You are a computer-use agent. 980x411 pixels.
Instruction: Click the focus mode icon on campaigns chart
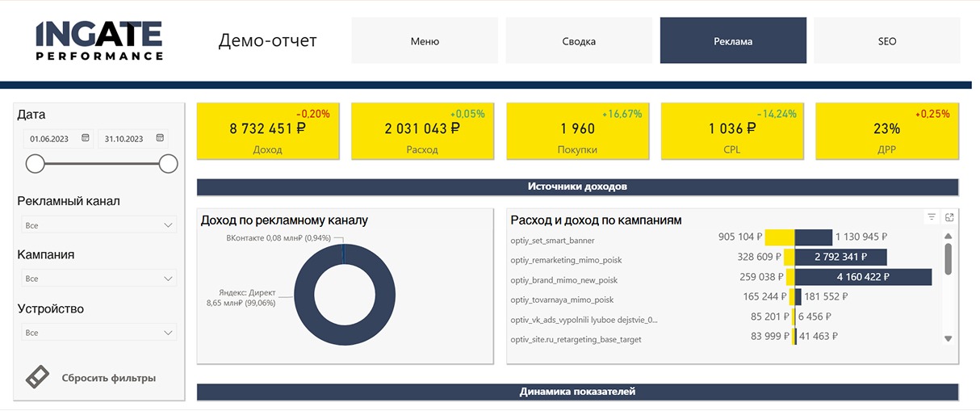pyautogui.click(x=949, y=217)
